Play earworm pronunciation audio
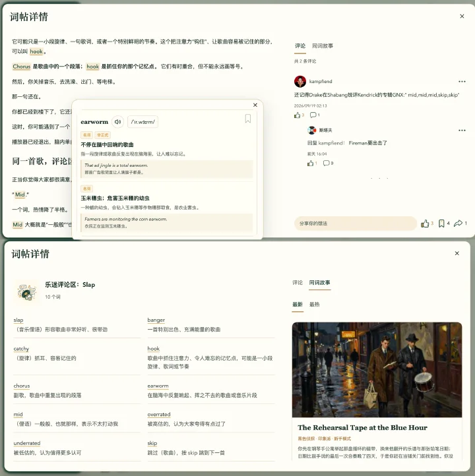475x476 pixels. 118,122
